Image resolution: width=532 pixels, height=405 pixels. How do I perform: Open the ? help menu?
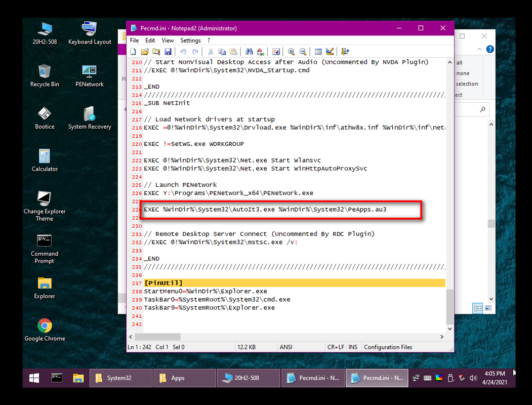tap(209, 40)
